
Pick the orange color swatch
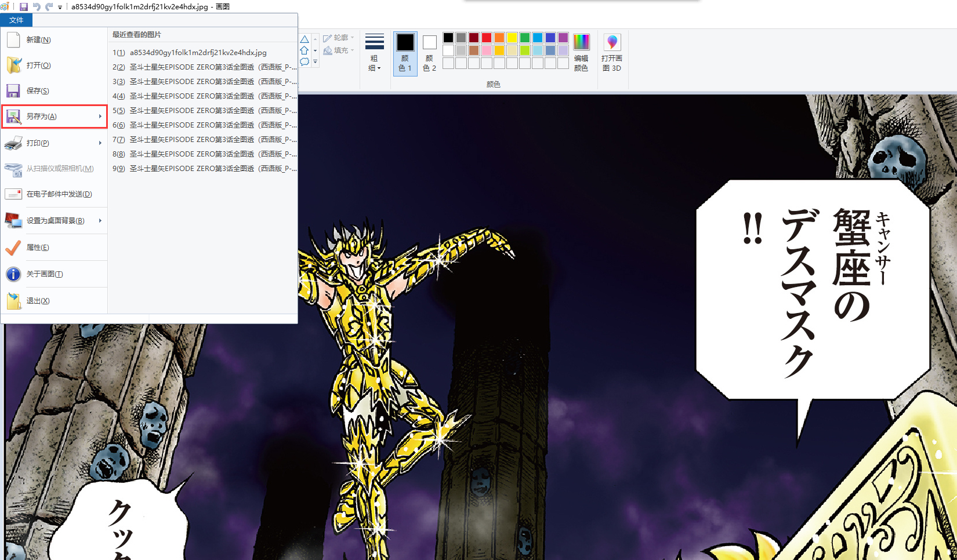[499, 38]
